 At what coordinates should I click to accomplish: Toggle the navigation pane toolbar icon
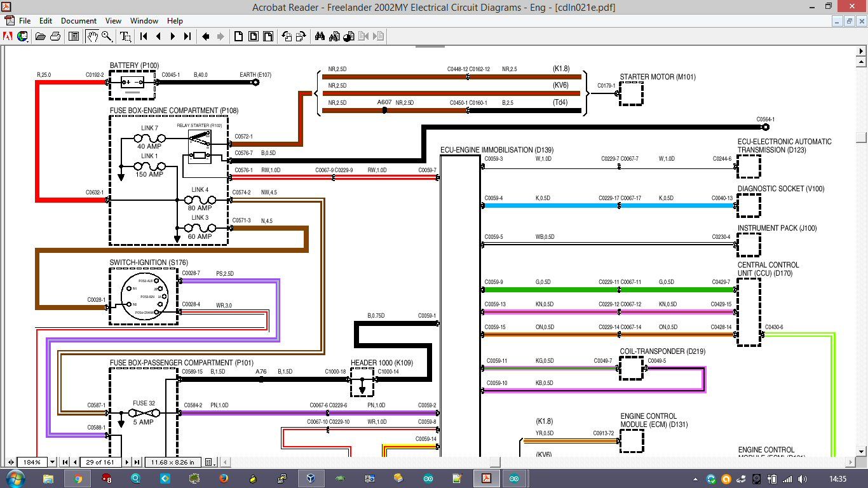click(x=74, y=36)
